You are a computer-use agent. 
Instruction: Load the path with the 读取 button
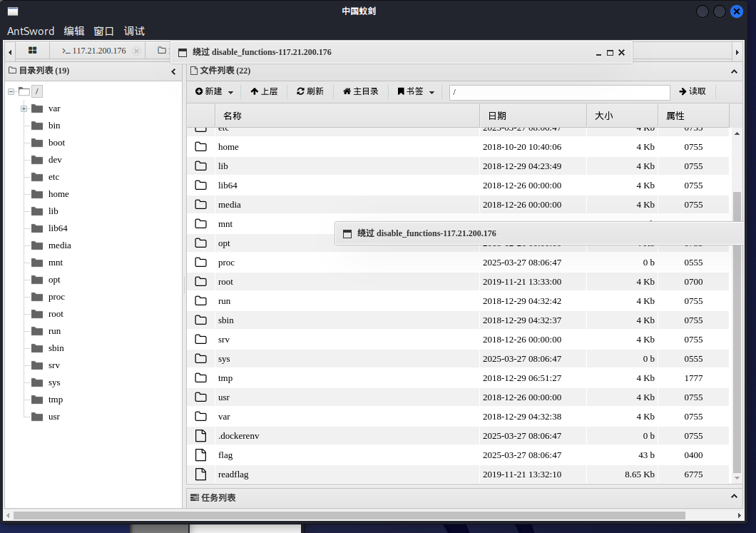(693, 91)
